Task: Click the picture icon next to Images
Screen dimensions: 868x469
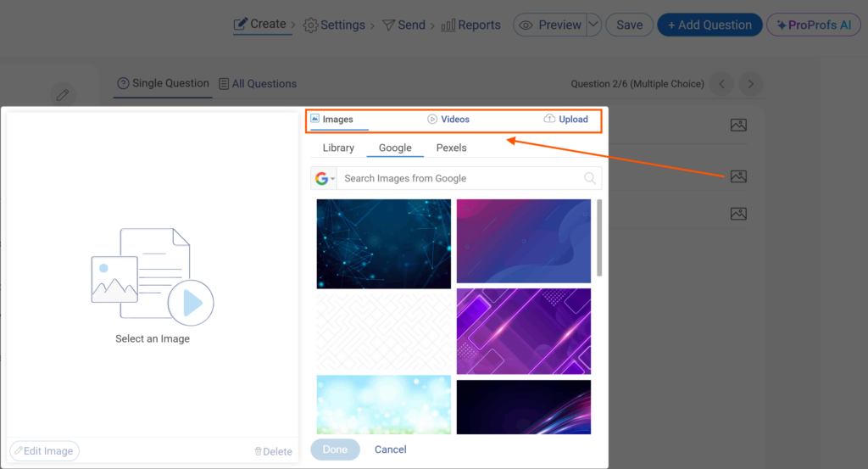Action: pos(315,119)
